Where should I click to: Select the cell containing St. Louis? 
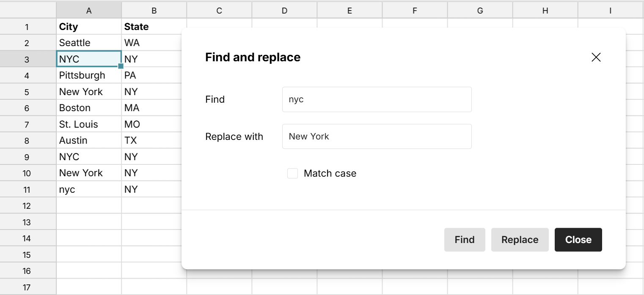[x=89, y=124]
